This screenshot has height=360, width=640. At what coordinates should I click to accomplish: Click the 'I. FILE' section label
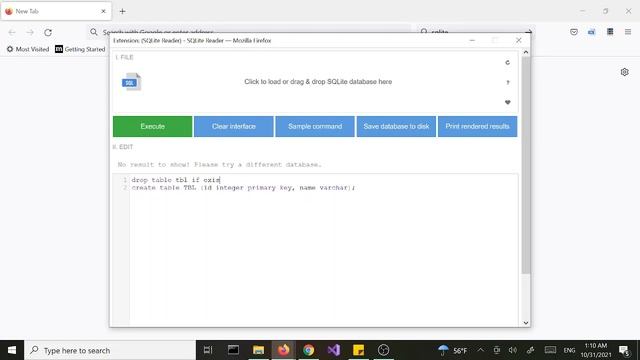[124, 57]
